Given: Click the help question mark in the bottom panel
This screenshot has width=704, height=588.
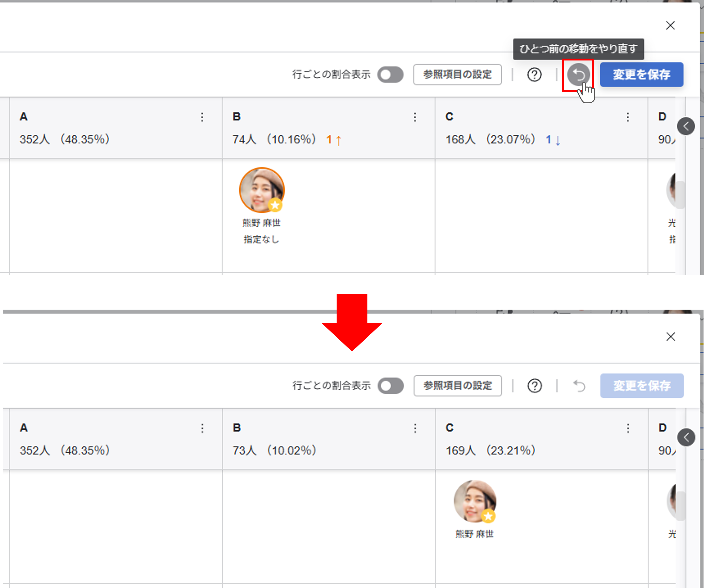Looking at the screenshot, I should pyautogui.click(x=534, y=386).
